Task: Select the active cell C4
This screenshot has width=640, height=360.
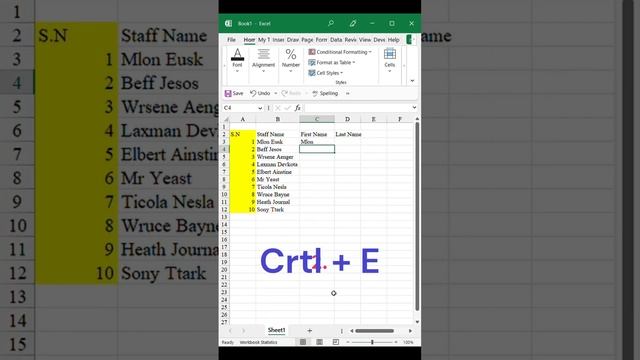Action: (317, 149)
